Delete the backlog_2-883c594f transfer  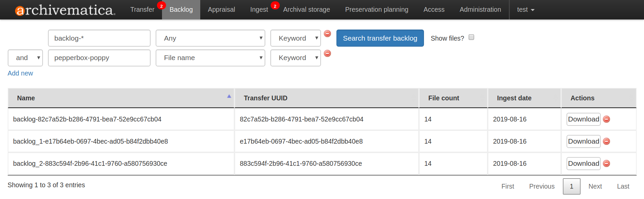606,164
